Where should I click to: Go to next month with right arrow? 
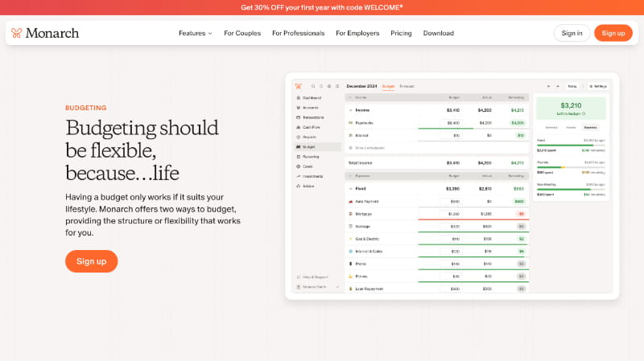click(x=557, y=87)
